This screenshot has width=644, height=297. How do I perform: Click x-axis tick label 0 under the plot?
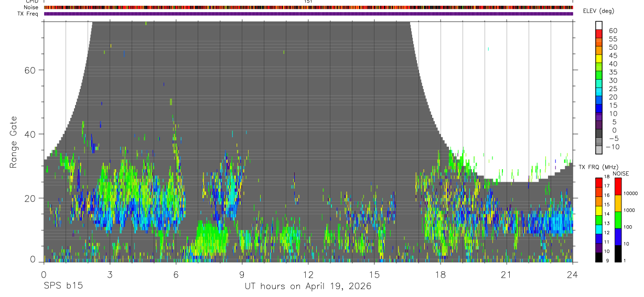coord(44,274)
